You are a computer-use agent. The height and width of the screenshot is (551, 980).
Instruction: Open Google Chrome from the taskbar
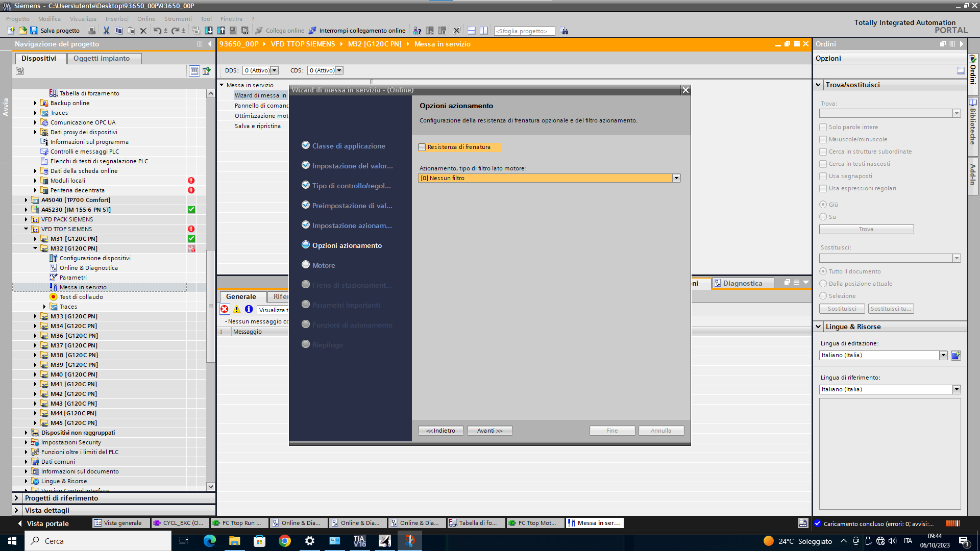point(285,541)
